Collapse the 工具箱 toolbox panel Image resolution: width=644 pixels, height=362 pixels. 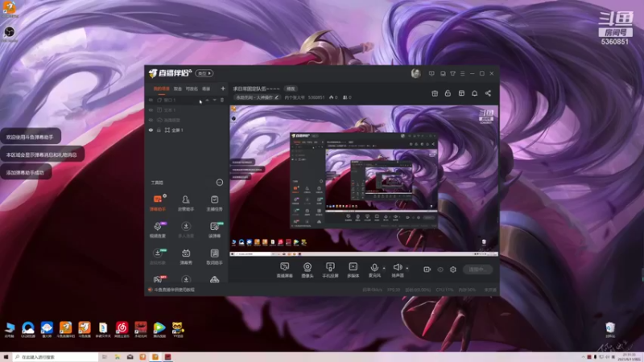pos(219,183)
